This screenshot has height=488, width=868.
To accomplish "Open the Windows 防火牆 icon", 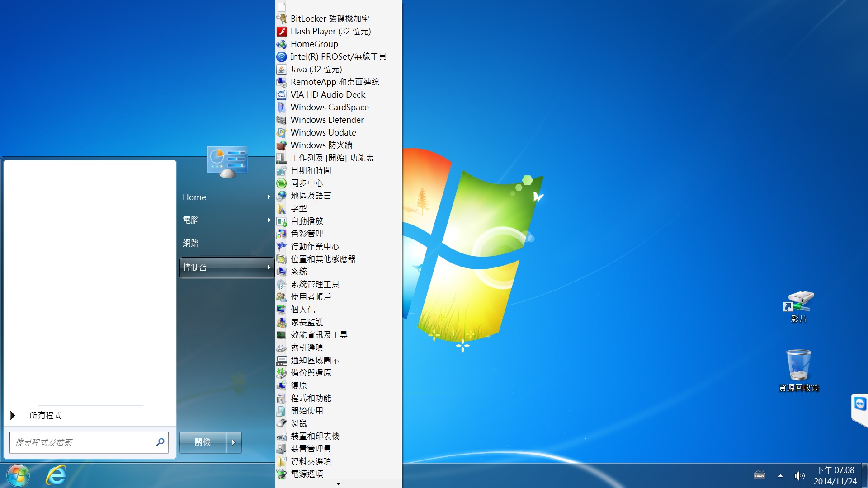I will tap(282, 145).
